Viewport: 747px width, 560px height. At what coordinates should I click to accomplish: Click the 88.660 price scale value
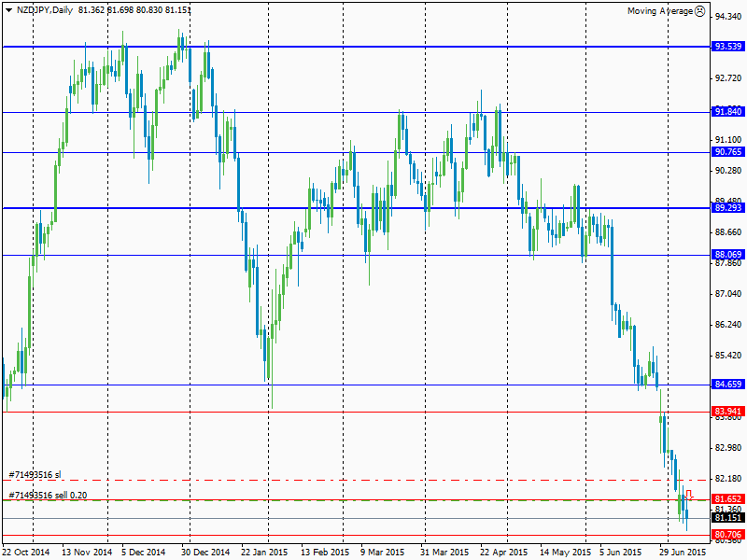tap(728, 231)
